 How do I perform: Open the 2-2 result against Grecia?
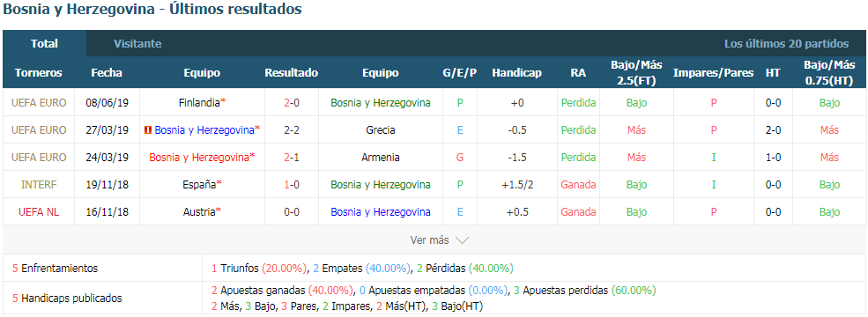(291, 130)
